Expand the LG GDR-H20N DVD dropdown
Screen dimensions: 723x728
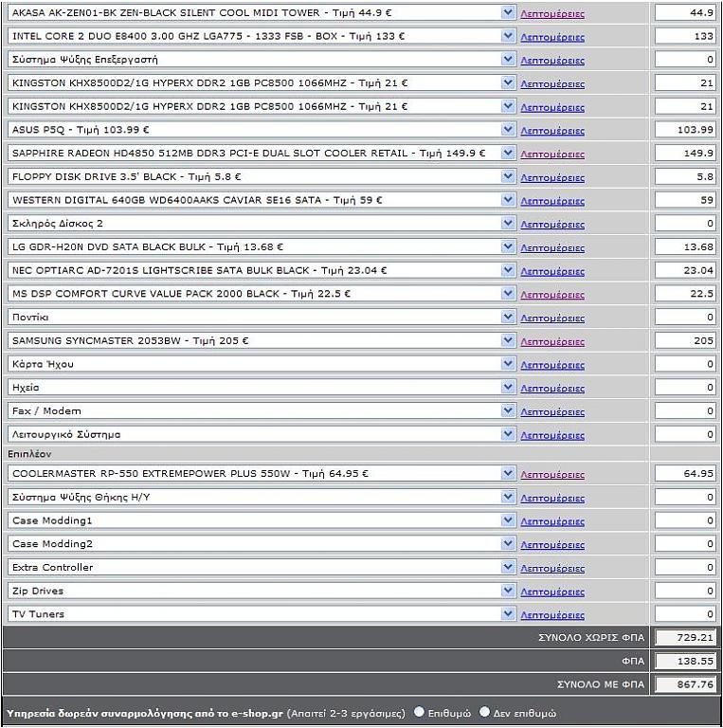[x=262, y=247]
